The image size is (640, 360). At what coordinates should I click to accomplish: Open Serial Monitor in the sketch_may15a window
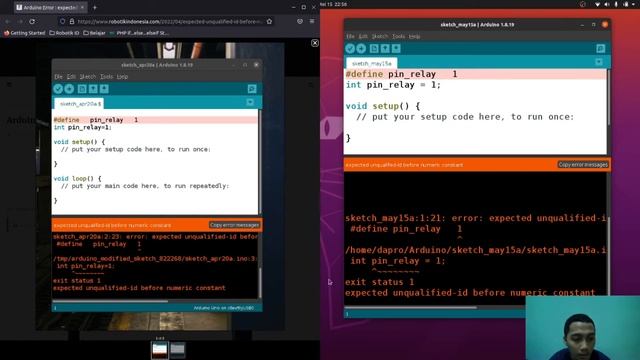point(600,49)
